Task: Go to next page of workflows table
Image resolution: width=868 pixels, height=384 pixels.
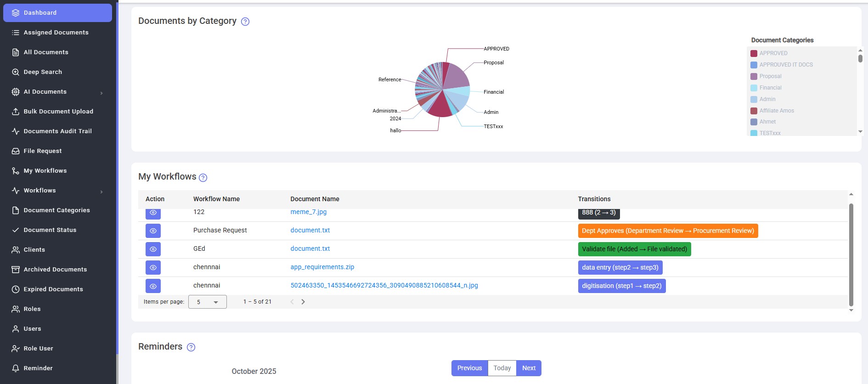Action: (303, 302)
